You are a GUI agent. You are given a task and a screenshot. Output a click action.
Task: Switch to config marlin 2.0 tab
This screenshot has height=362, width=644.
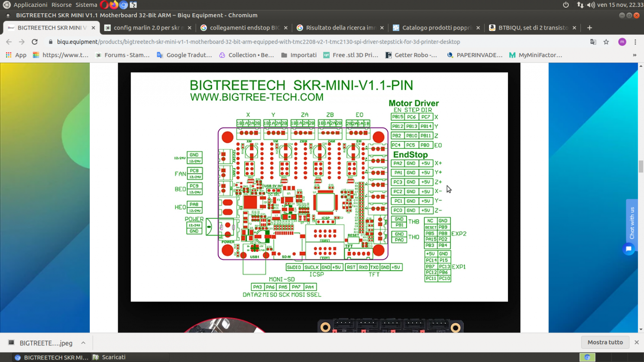point(148,27)
